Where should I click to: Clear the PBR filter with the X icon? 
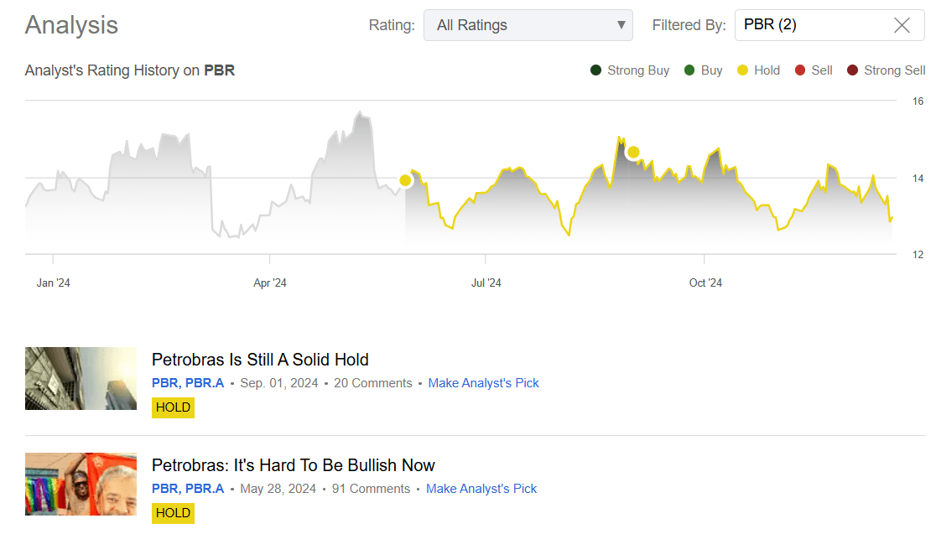(x=902, y=24)
